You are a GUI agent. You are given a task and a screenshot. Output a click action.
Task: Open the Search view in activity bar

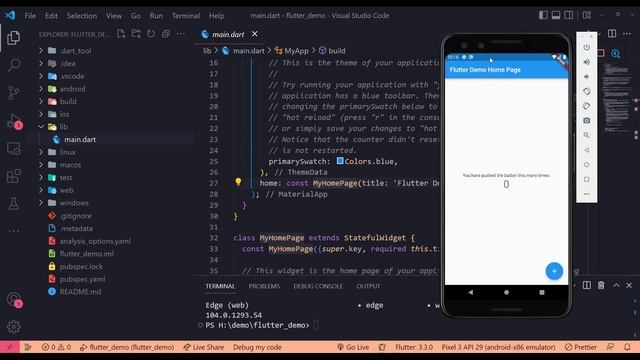click(x=14, y=65)
